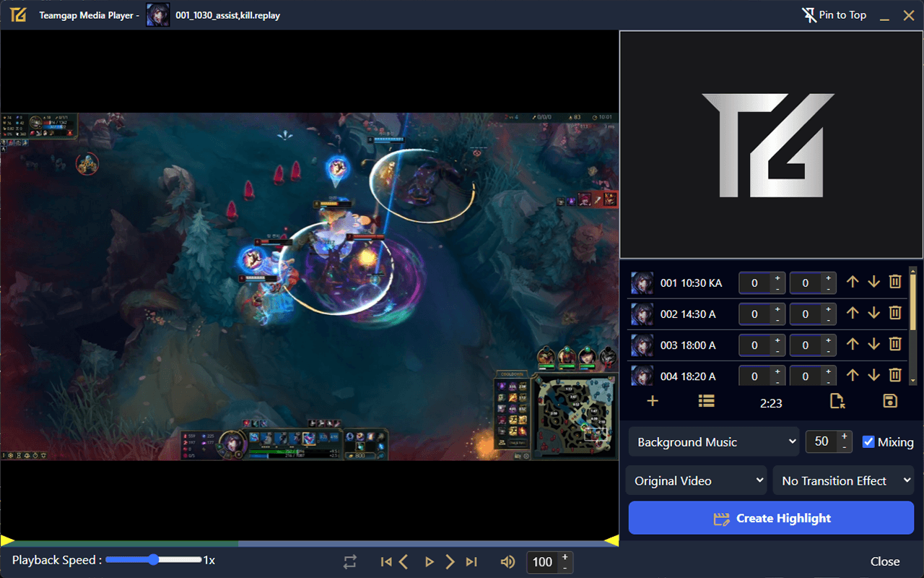The image size is (924, 578).
Task: Step back with the previous arrow
Action: point(404,561)
